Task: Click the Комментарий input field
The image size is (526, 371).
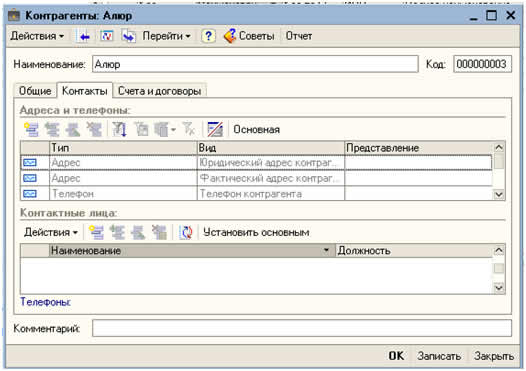Action: (302, 328)
